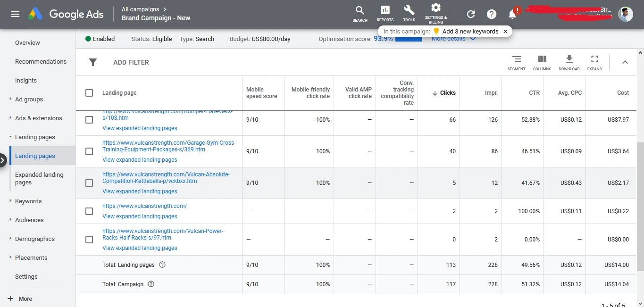Sort by Valid AMP click rate column

[358, 93]
